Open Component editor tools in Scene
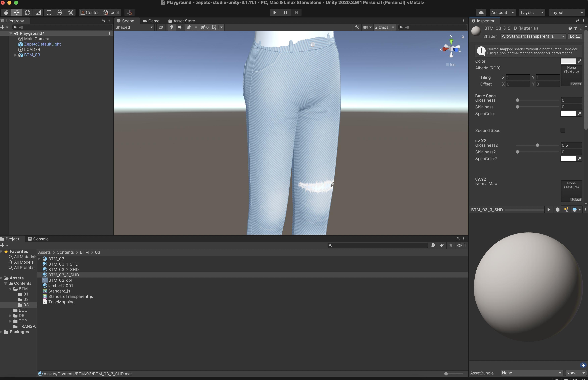The width and height of the screenshot is (588, 380). point(357,27)
